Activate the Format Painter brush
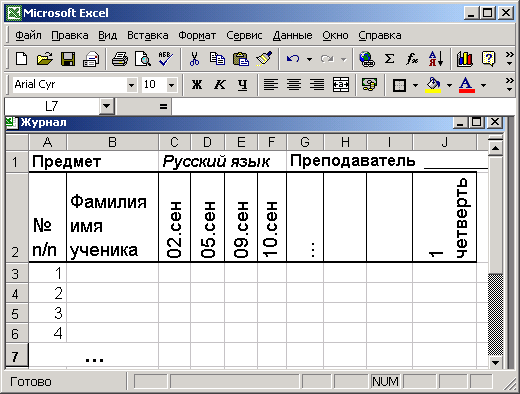Viewport: 520px width, 394px height. pyautogui.click(x=264, y=59)
